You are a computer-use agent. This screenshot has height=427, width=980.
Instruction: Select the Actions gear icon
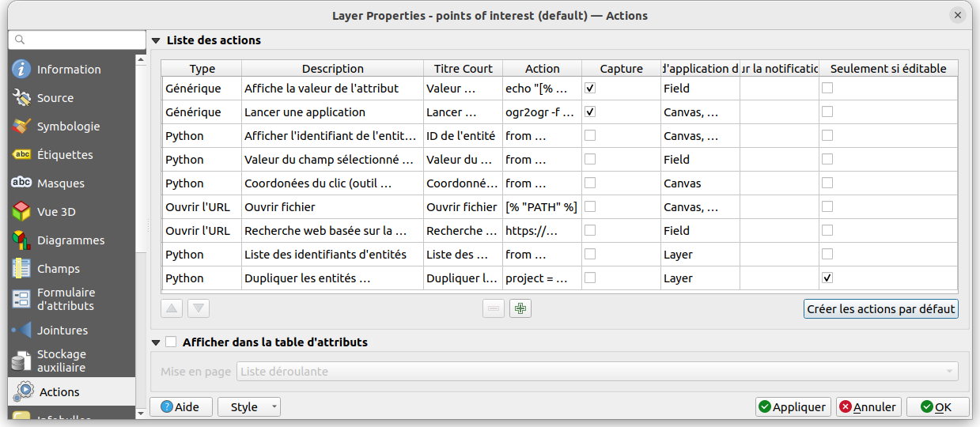pos(24,391)
